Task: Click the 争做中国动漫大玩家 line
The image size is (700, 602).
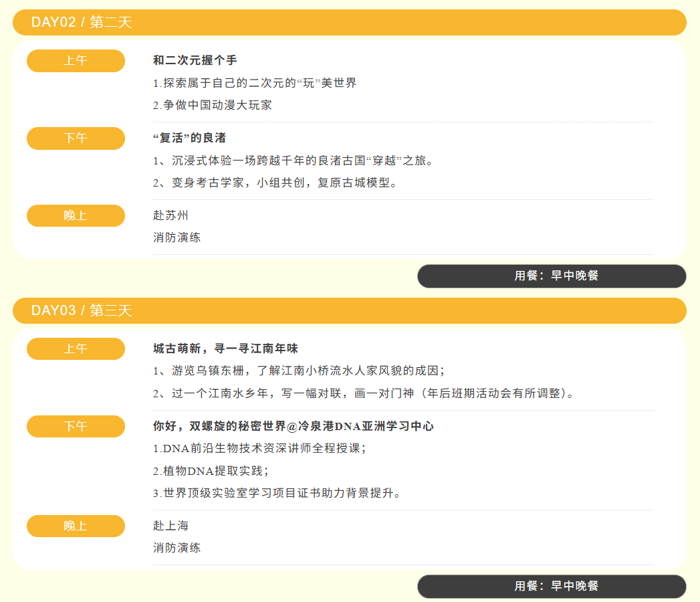Action: tap(213, 105)
